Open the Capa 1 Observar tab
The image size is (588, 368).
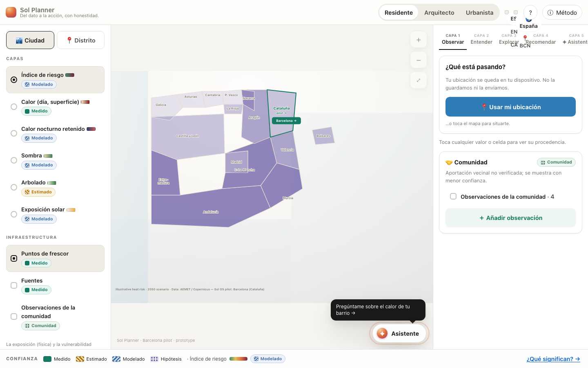point(453,39)
